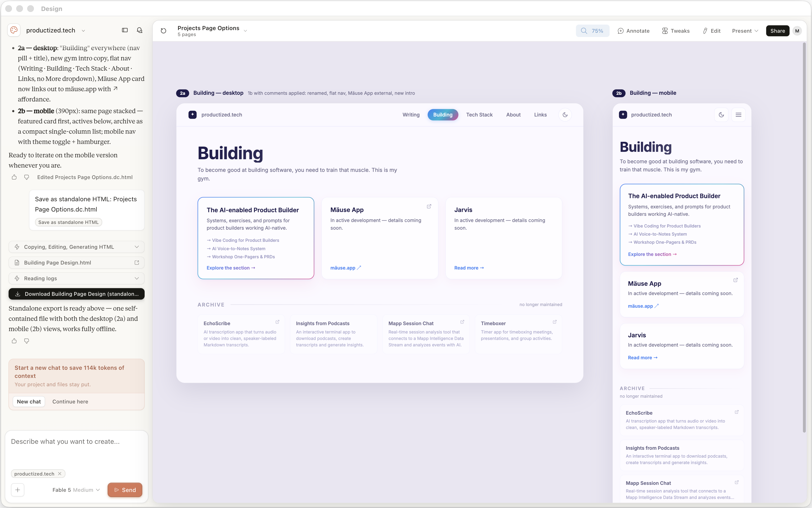The width and height of the screenshot is (812, 508).
Task: Click the black Share button
Action: click(x=777, y=31)
